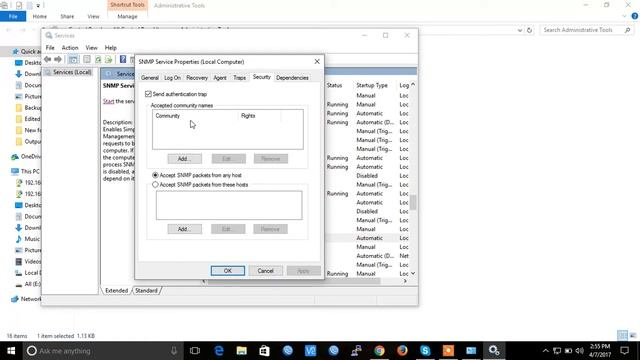Image resolution: width=640 pixels, height=360 pixels.
Task: Click the Status column header in Services
Action: [x=334, y=85]
